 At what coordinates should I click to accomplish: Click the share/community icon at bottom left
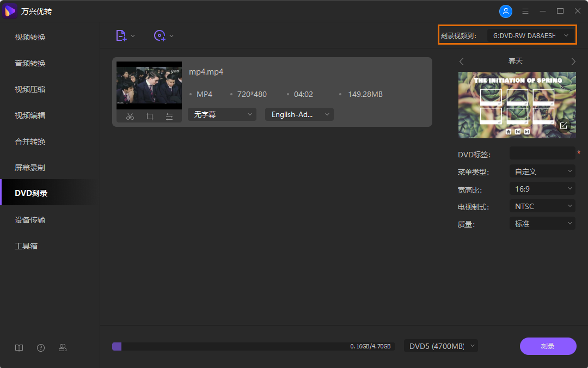[62, 347]
